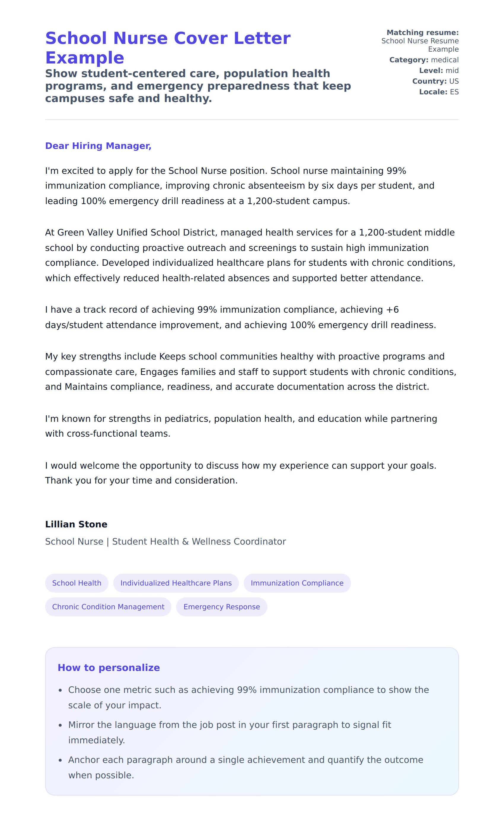This screenshot has width=504, height=824.
Task: Click the Country US metadata entry
Action: [x=435, y=81]
